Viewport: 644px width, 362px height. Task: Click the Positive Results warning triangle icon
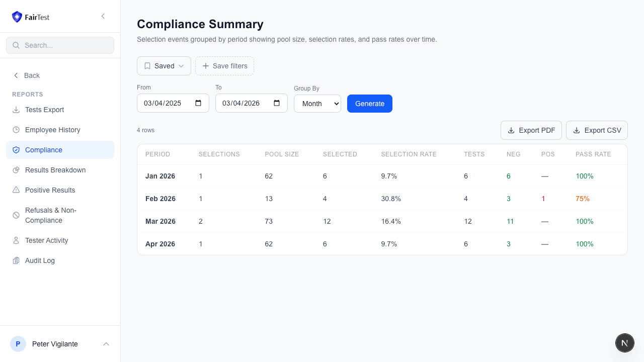(16, 190)
